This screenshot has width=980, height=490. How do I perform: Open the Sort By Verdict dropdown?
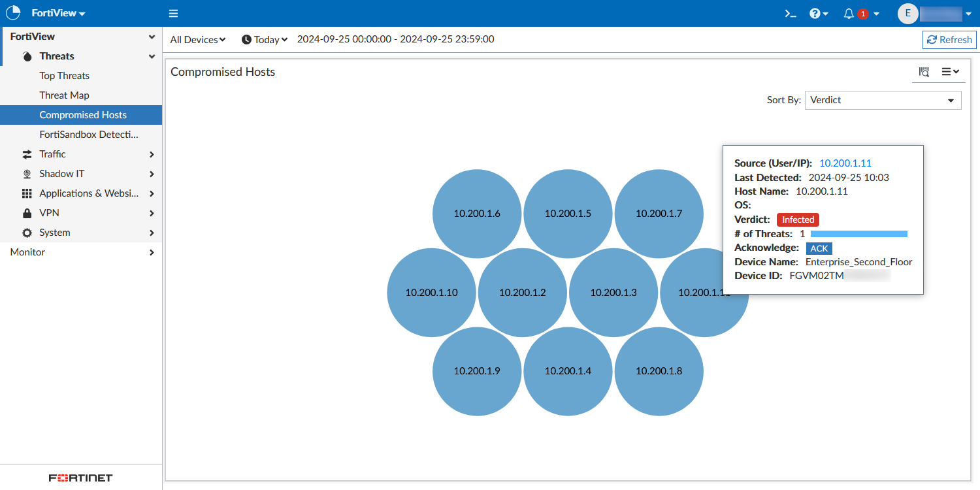[x=883, y=100]
